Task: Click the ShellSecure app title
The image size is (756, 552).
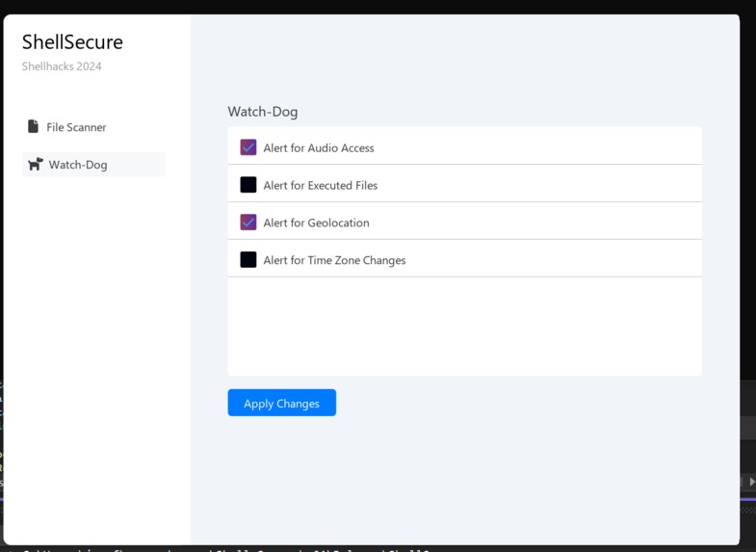Action: tap(72, 42)
